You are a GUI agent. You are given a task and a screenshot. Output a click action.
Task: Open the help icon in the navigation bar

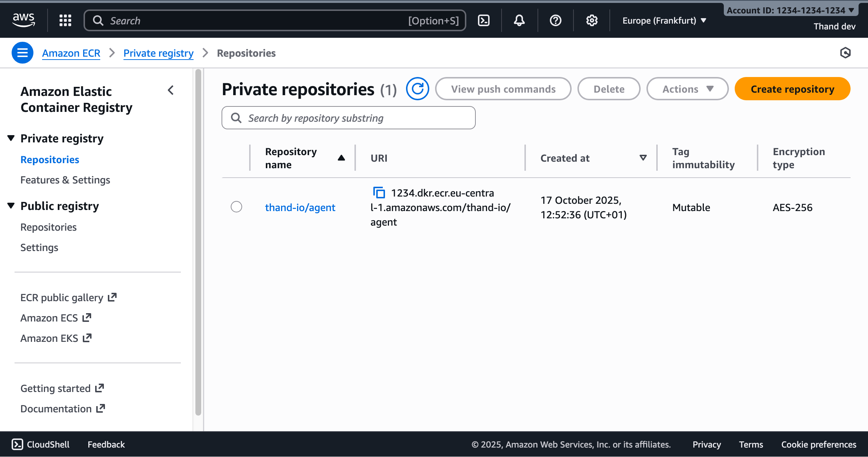pos(555,20)
